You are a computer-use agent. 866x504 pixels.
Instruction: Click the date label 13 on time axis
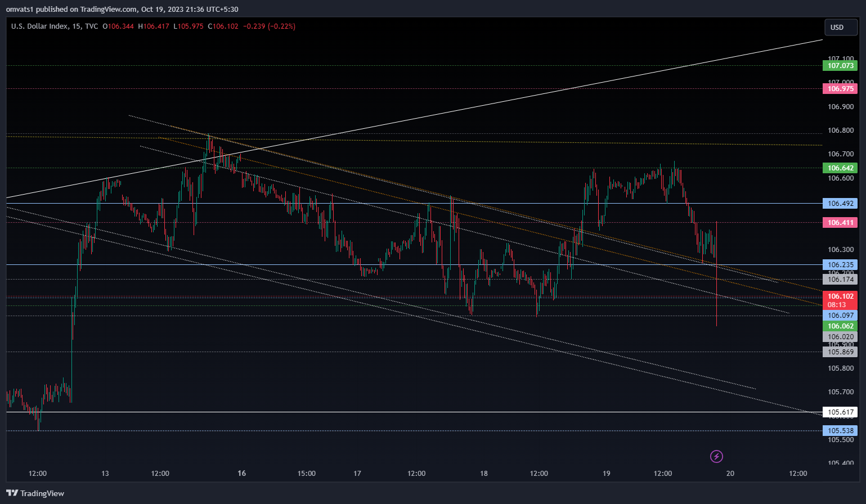tap(105, 474)
